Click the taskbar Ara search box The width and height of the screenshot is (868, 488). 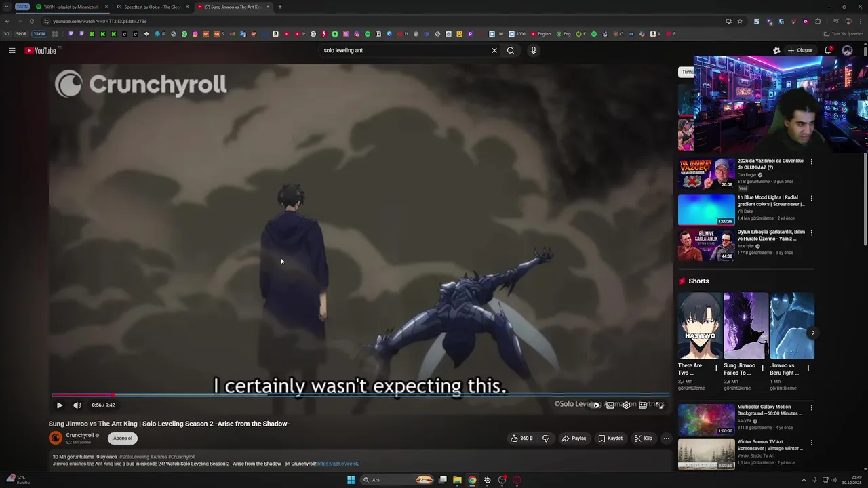398,480
